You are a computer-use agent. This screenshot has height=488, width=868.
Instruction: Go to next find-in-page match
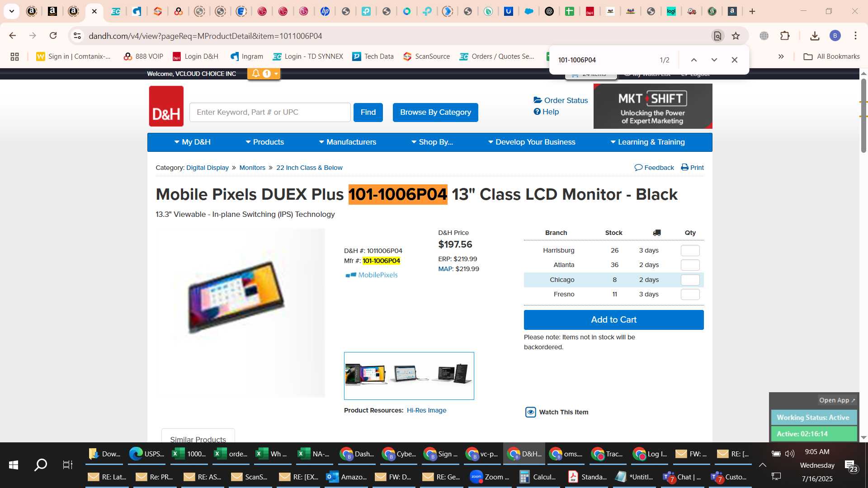click(x=714, y=60)
